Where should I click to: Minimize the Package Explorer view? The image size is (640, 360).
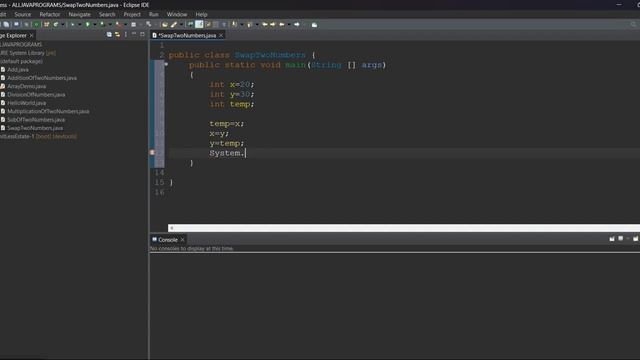point(134,34)
